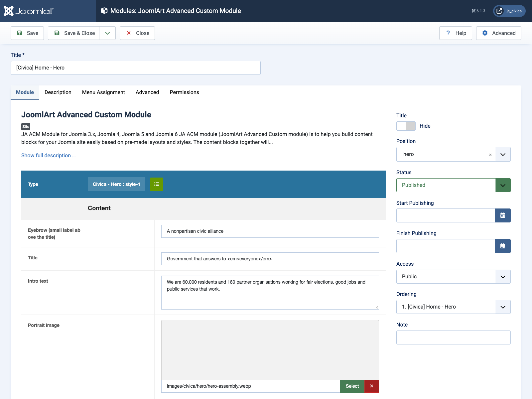This screenshot has height=399, width=532.
Task: Click the Save button
Action: [27, 33]
